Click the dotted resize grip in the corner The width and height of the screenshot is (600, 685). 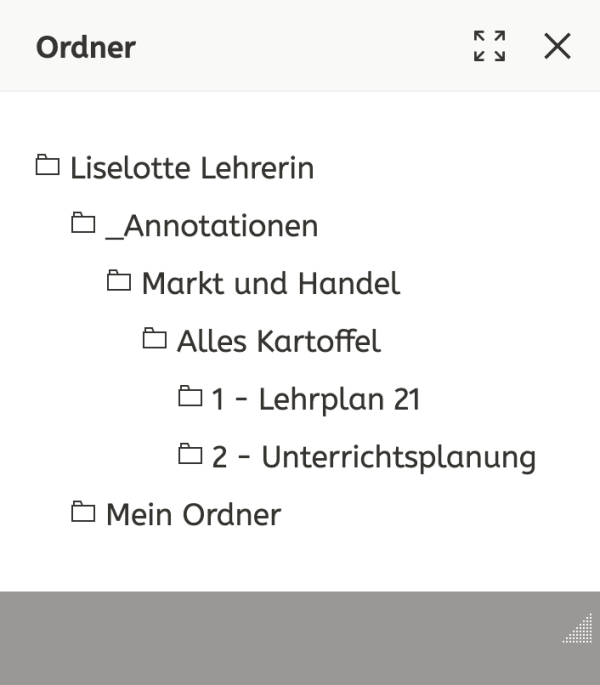pyautogui.click(x=578, y=628)
